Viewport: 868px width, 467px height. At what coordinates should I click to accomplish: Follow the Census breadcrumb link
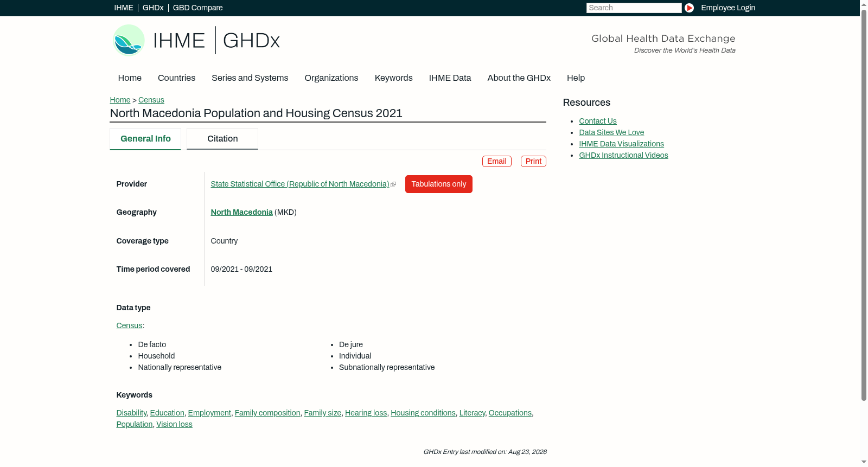coord(151,100)
